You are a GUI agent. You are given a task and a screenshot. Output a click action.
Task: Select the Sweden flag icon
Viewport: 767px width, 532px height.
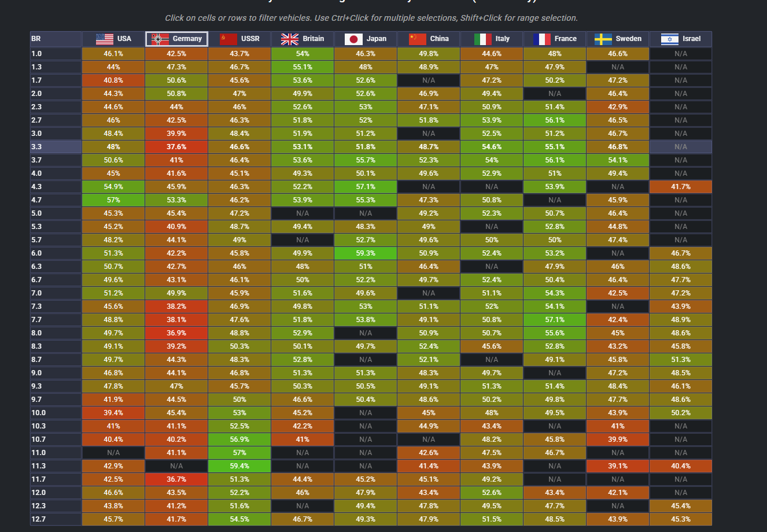coord(603,39)
